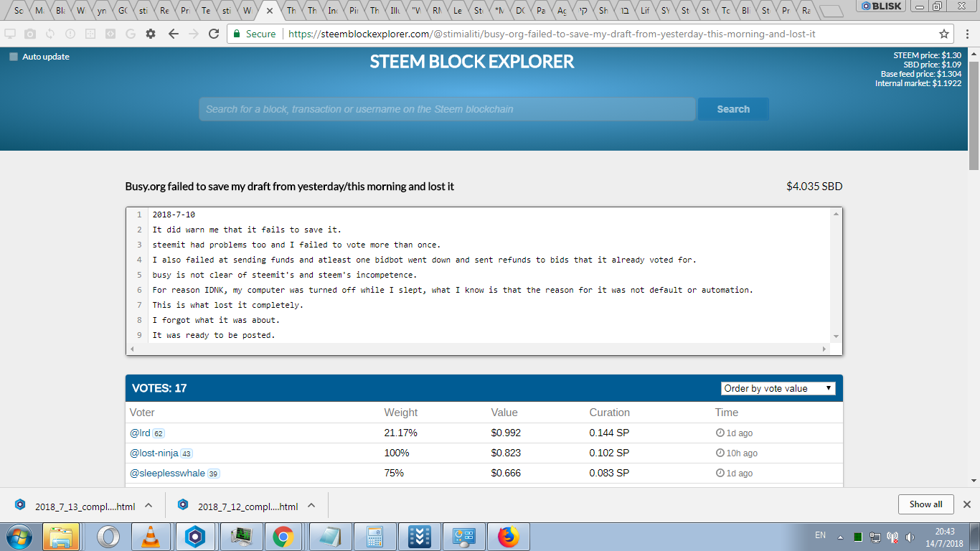Open the Order by vote value dropdown

(x=778, y=388)
